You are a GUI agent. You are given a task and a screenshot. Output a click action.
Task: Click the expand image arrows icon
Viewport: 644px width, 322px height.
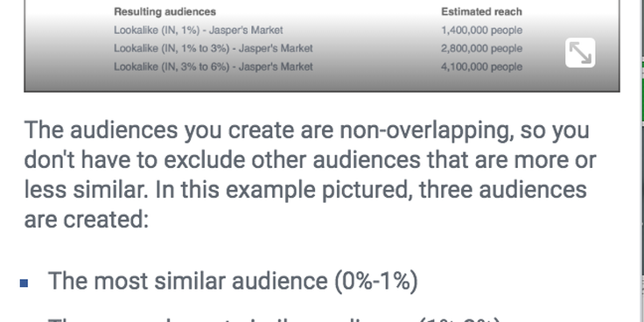580,52
